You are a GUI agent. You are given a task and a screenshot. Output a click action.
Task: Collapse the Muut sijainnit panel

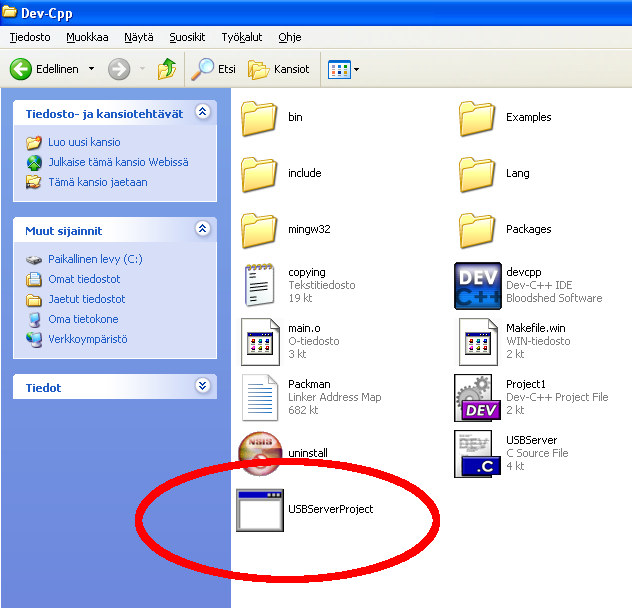coord(203,229)
